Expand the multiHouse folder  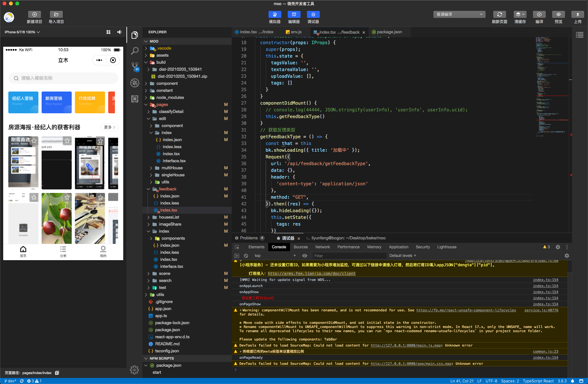click(187, 168)
